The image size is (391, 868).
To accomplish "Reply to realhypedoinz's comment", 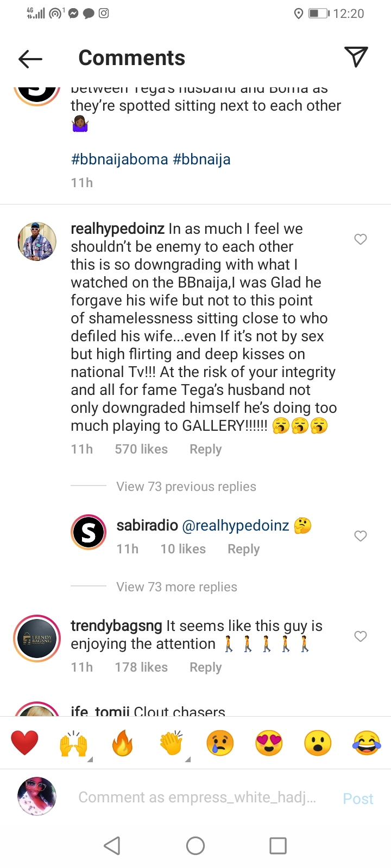I will click(205, 449).
